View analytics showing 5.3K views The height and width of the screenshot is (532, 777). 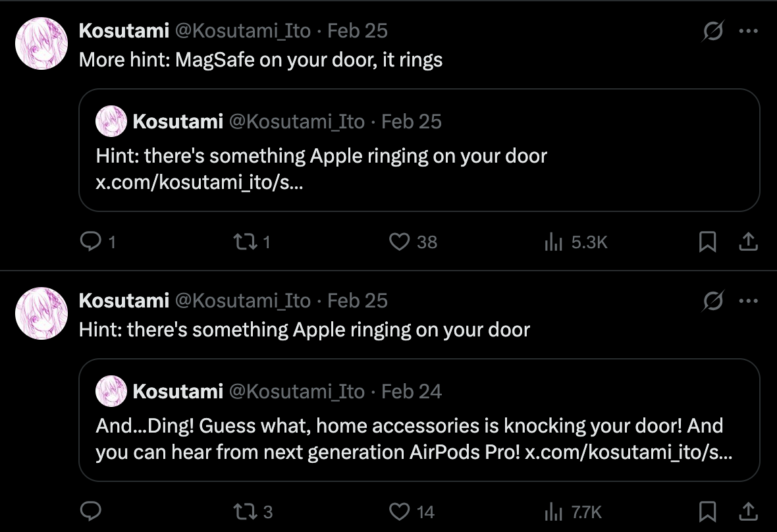[x=552, y=242]
